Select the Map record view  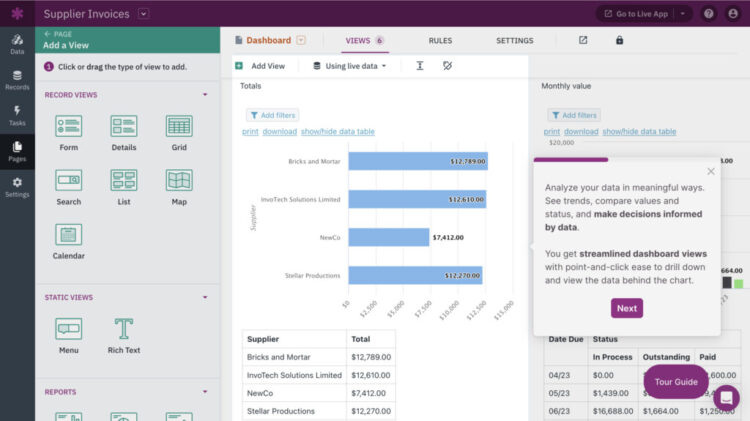(x=179, y=188)
